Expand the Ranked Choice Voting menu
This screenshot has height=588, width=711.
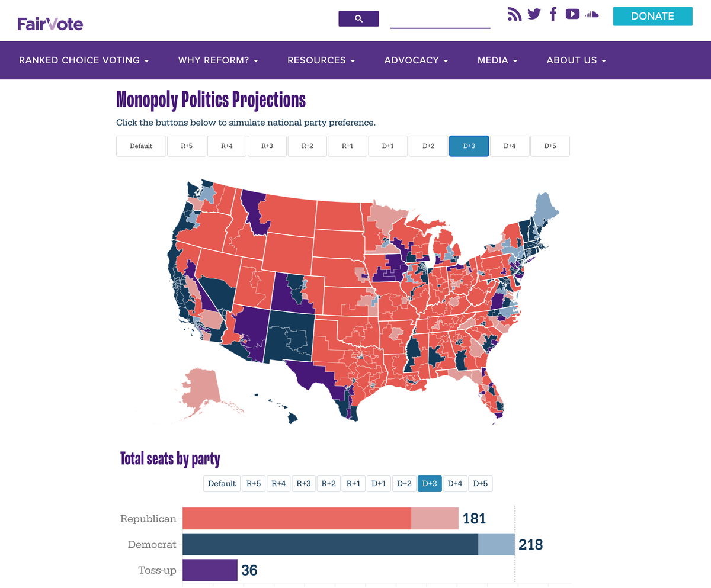coord(84,60)
